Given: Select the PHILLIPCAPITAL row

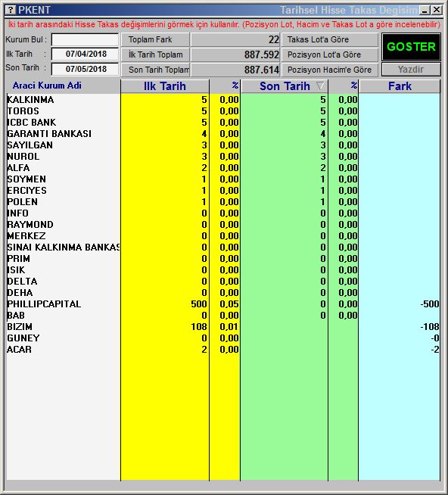Looking at the screenshot, I should tap(223, 304).
